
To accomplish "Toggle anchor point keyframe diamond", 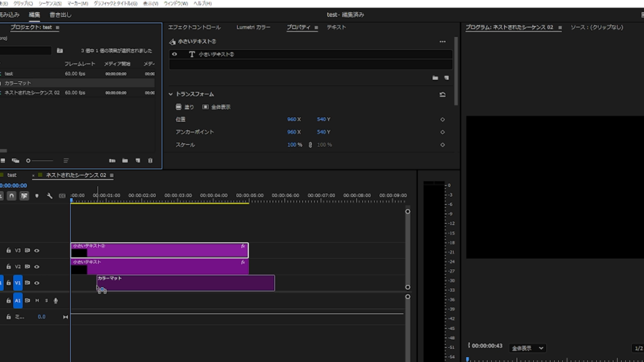I will click(442, 132).
